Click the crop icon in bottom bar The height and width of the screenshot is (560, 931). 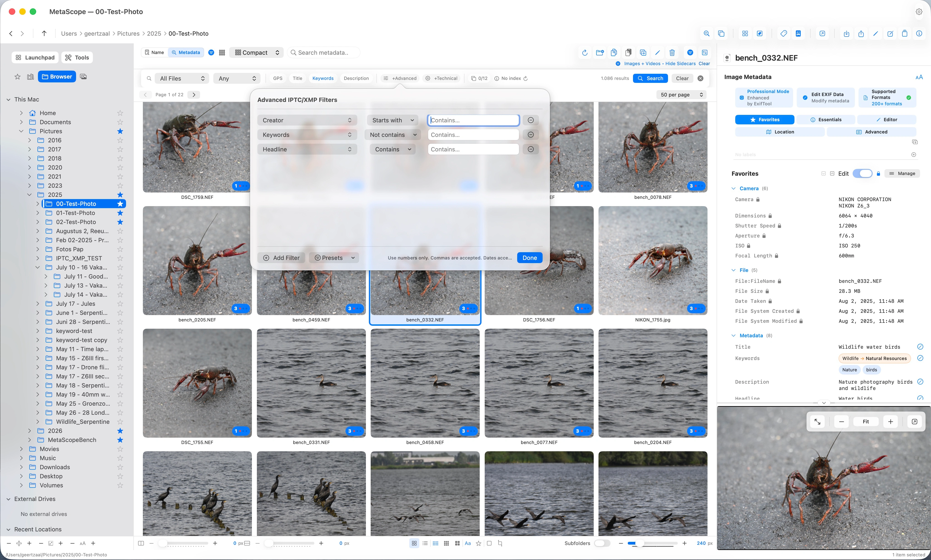click(500, 543)
